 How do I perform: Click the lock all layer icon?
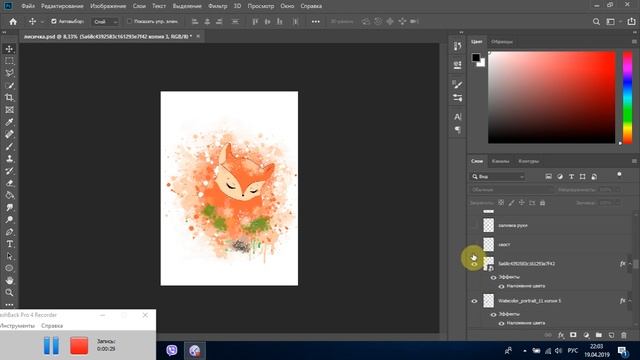tap(542, 203)
